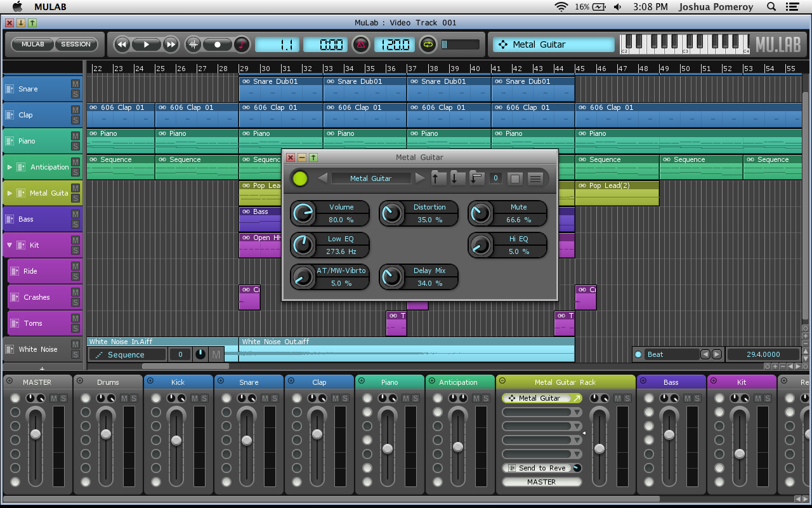This screenshot has width=812, height=508.
Task: Expand the Metal Guitar track
Action: (x=10, y=193)
